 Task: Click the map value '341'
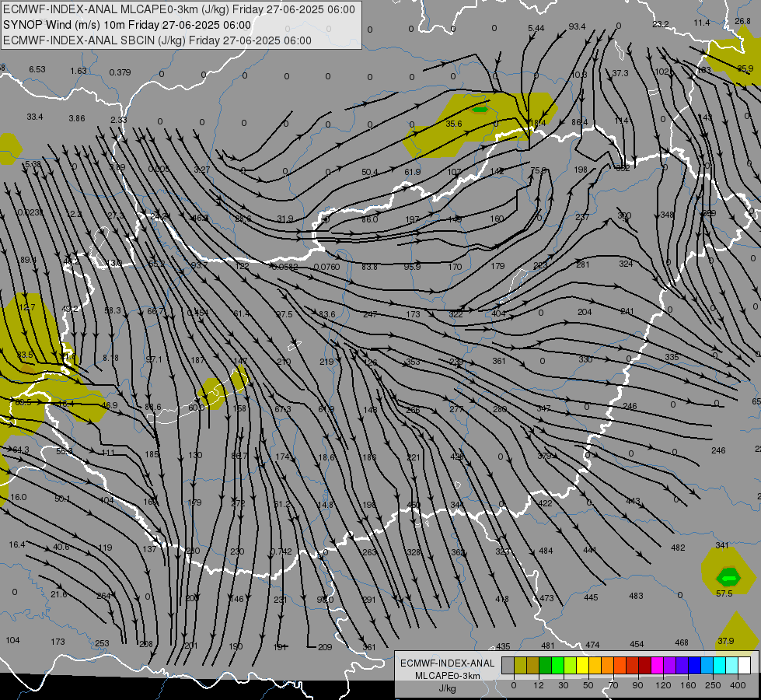pos(722,545)
